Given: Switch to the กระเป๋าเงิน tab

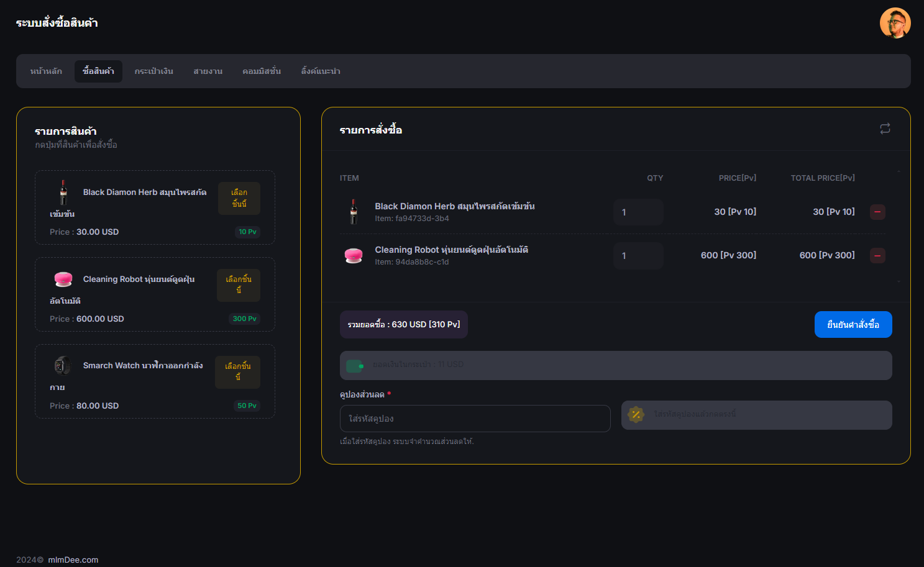Looking at the screenshot, I should (153, 71).
